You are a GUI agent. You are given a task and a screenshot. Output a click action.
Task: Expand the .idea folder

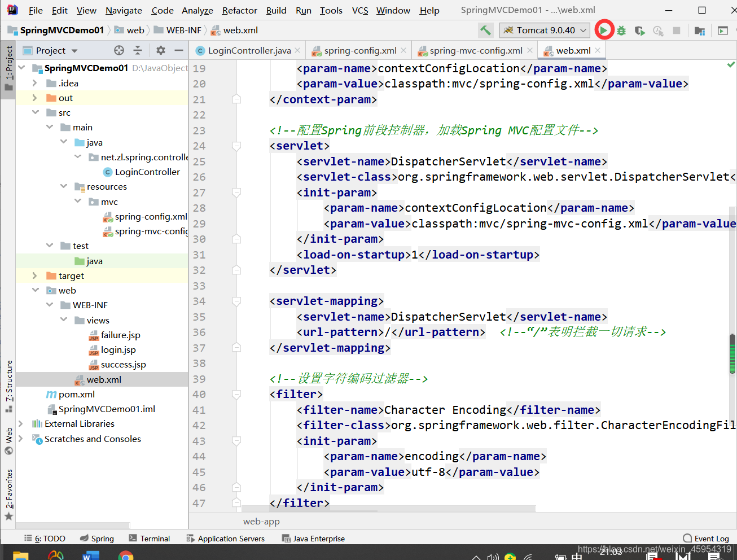click(x=35, y=83)
